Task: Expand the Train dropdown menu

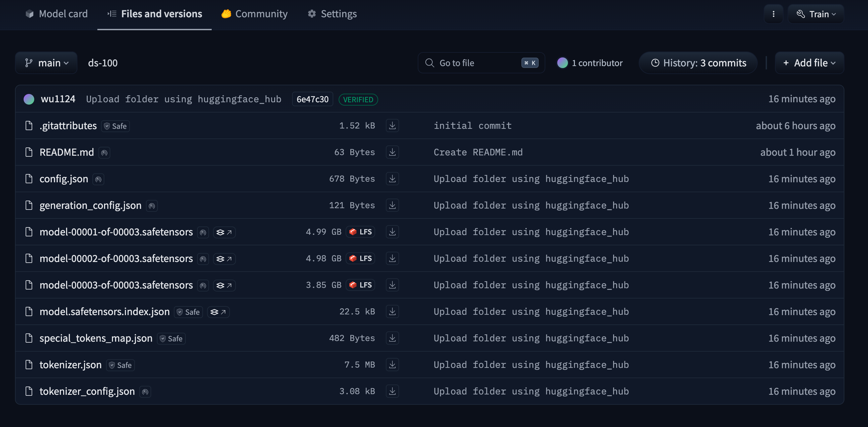Action: pos(815,14)
